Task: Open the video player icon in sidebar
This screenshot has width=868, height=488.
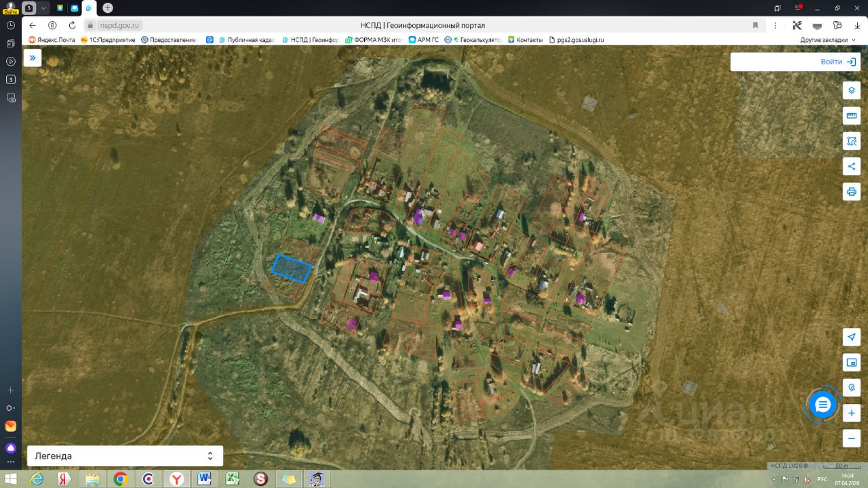Action: pyautogui.click(x=11, y=62)
